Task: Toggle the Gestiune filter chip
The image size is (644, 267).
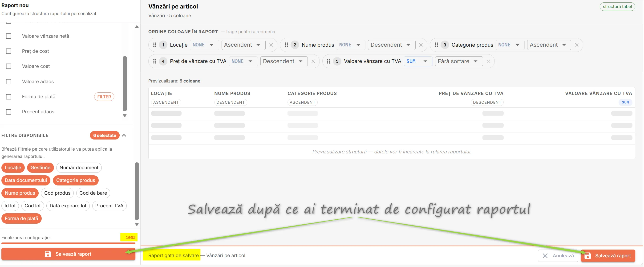Action: click(x=41, y=168)
